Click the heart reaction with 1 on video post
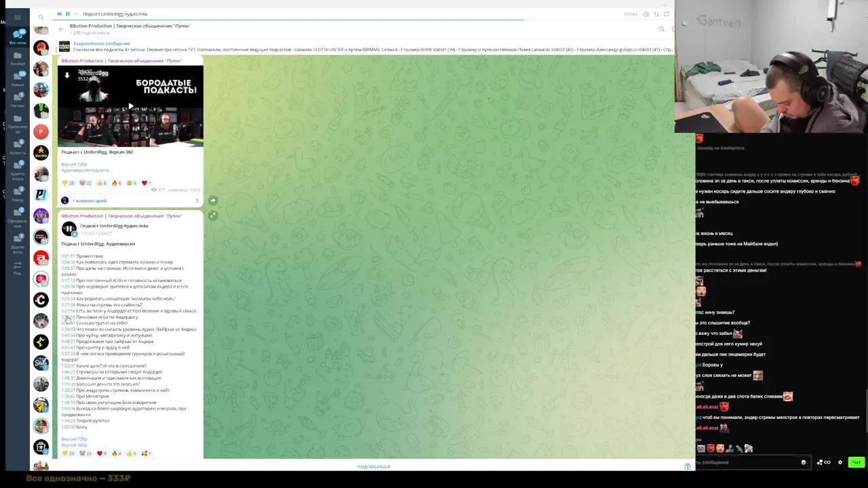This screenshot has height=488, width=868. pos(146,183)
